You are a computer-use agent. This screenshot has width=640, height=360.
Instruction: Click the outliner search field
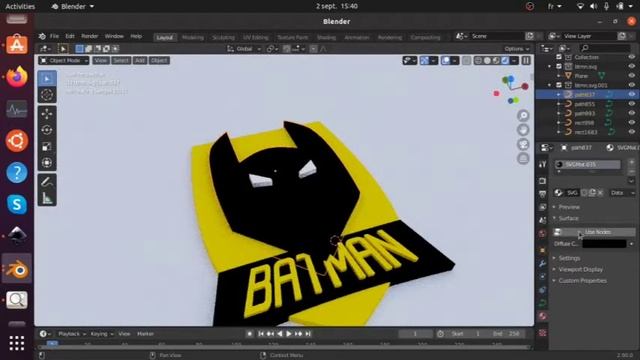click(x=604, y=49)
